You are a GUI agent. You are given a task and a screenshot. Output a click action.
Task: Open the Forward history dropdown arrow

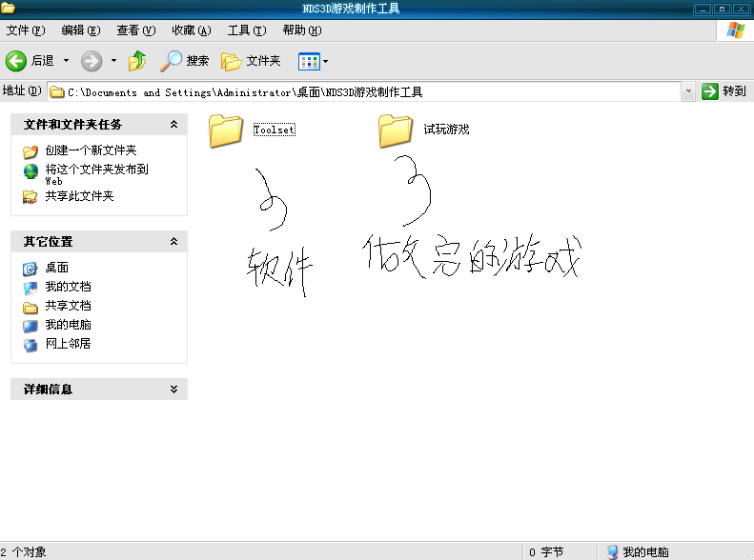click(113, 61)
